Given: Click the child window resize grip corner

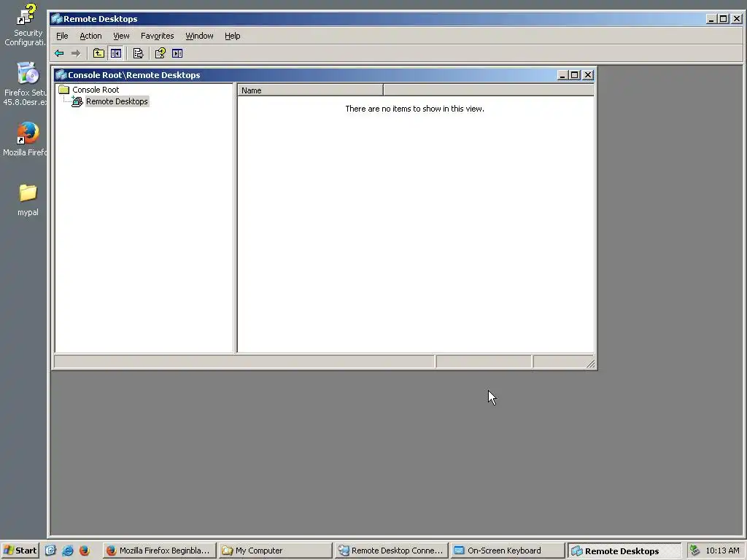Looking at the screenshot, I should [x=590, y=364].
